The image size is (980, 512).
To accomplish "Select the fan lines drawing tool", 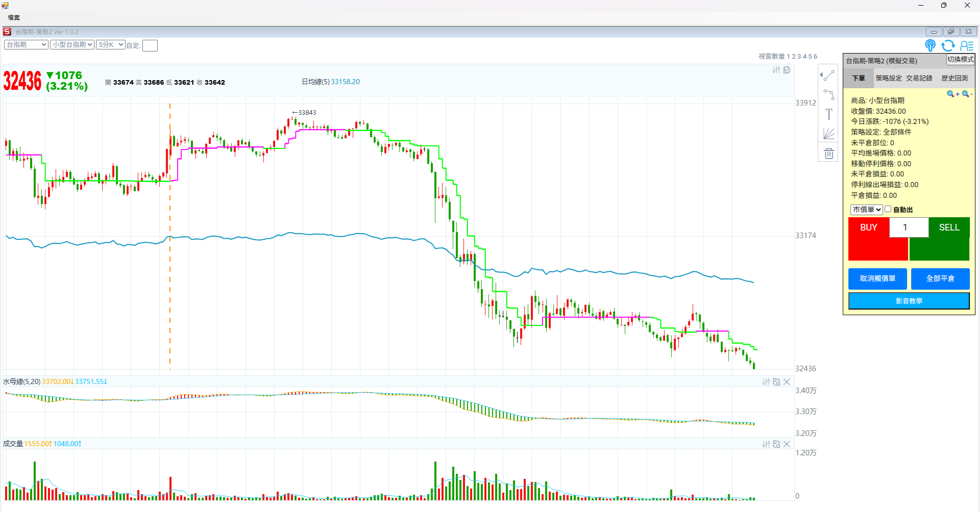I will 828,134.
